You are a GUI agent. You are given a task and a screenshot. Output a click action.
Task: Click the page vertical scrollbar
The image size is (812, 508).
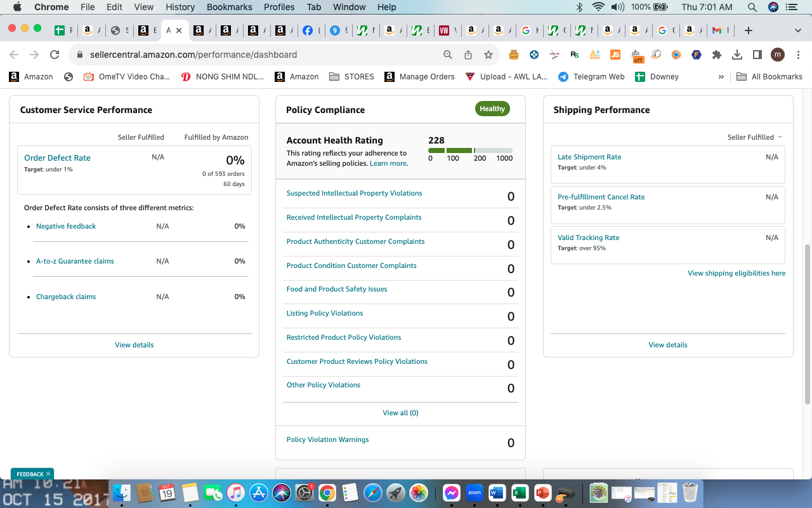[807, 324]
